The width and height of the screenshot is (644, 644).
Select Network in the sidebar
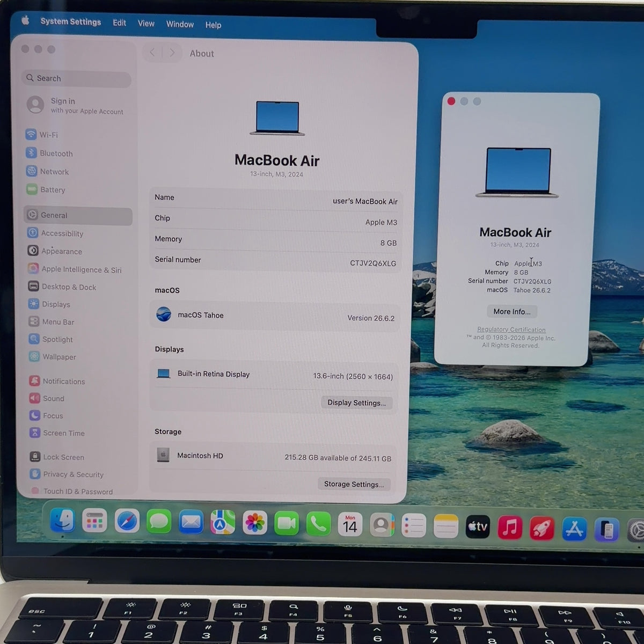48,171
